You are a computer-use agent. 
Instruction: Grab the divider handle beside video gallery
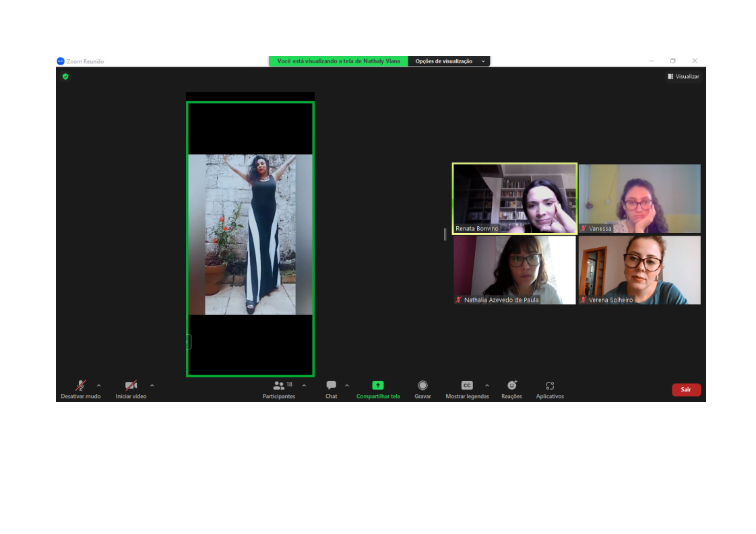[x=445, y=234]
